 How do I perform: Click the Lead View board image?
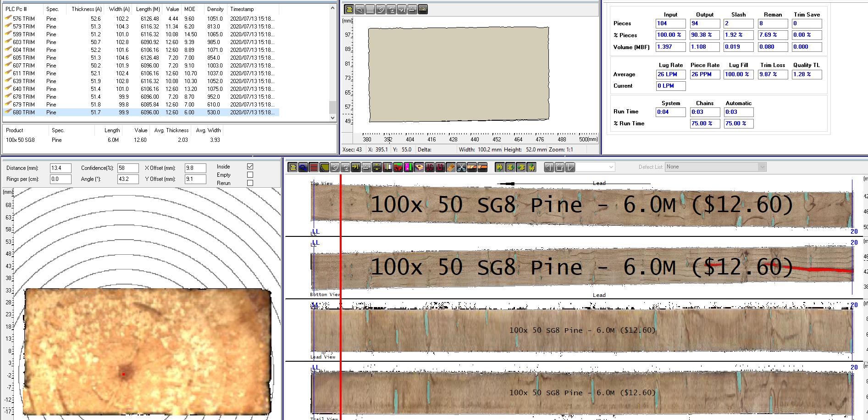[x=582, y=330]
